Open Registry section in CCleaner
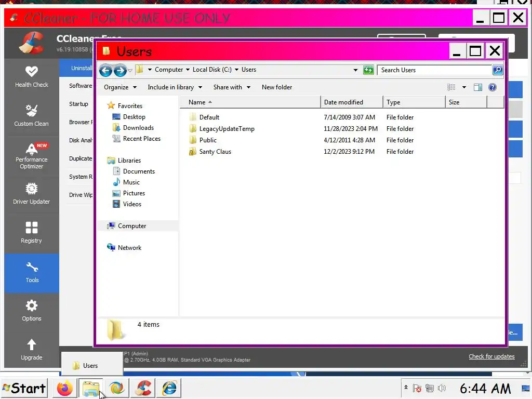 pos(32,233)
